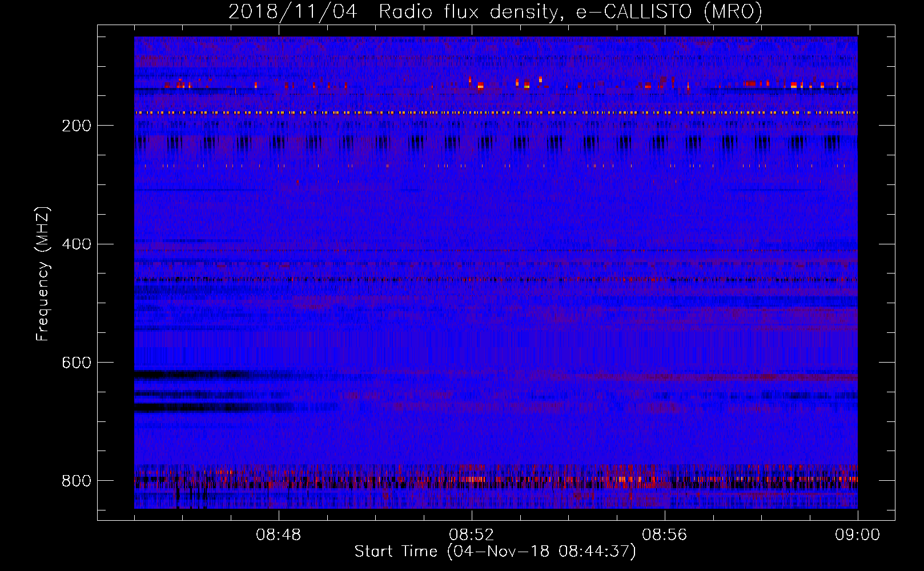Click the 800 frequency tick label
This screenshot has height=571, width=924.
pos(77,481)
